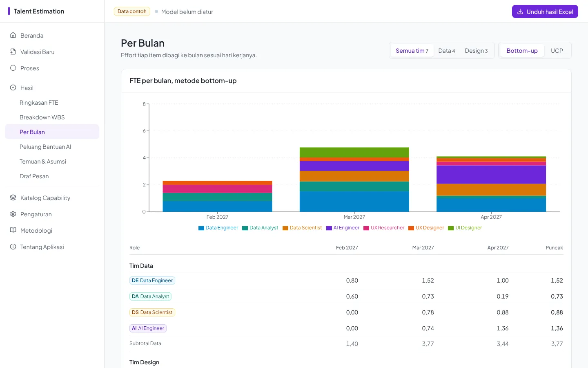Click the DA Data Analyst role tag
The image size is (588, 368).
click(x=150, y=296)
